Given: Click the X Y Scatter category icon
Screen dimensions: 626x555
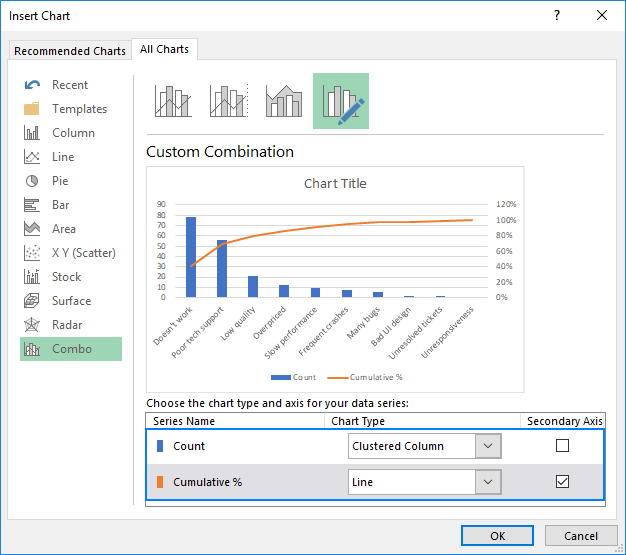Looking at the screenshot, I should pos(32,253).
